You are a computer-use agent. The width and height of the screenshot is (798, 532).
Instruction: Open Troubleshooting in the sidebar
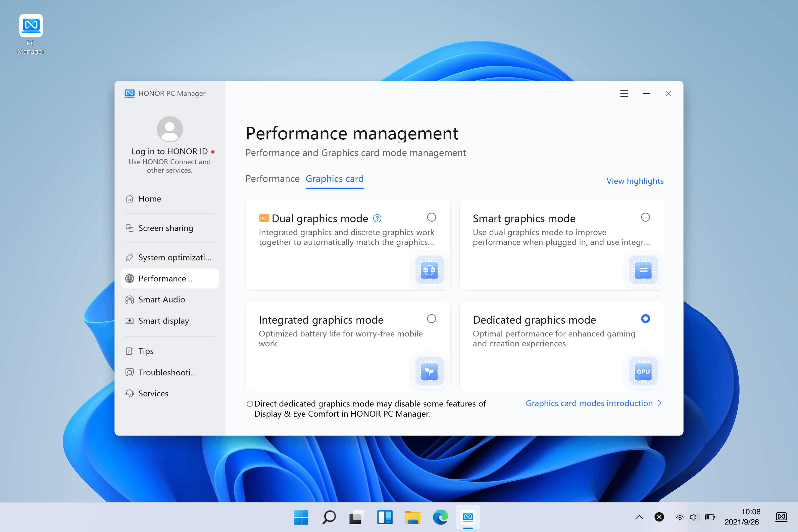tap(170, 372)
